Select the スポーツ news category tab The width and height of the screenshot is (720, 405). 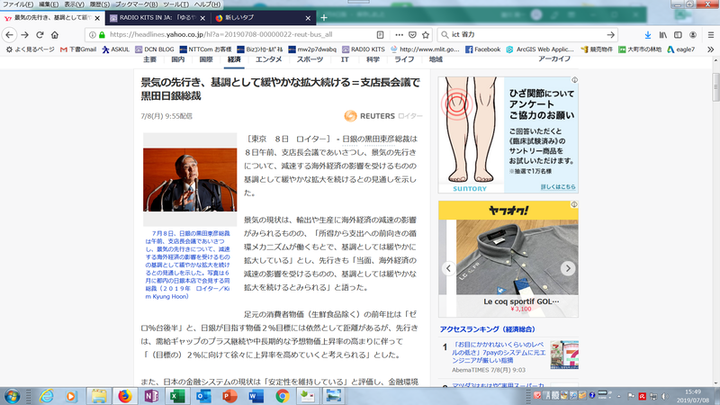[x=309, y=60]
